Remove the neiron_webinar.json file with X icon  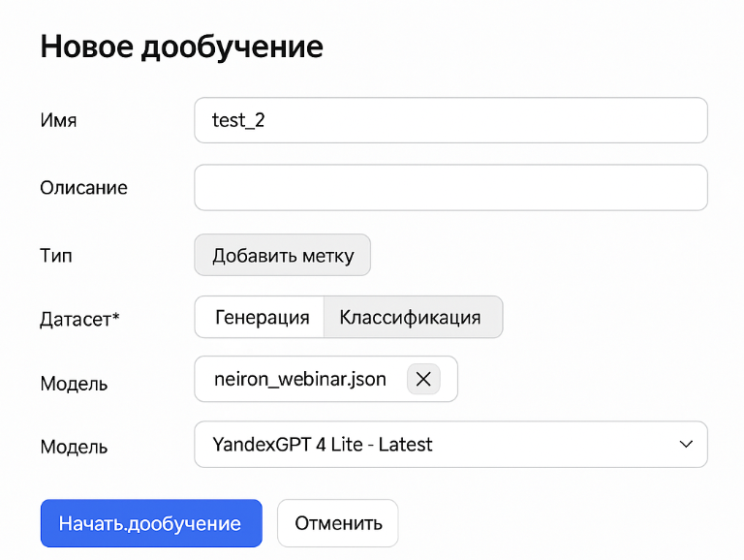pyautogui.click(x=423, y=380)
